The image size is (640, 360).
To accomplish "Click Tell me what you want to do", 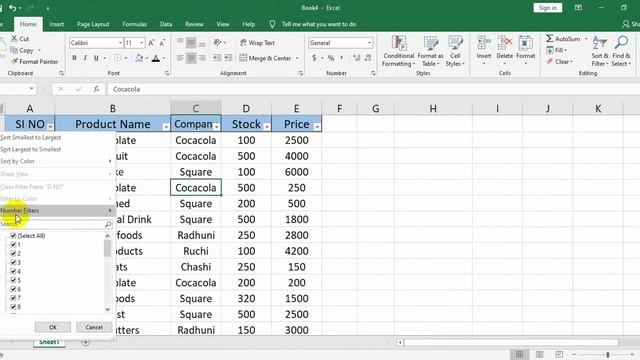I will (x=319, y=24).
